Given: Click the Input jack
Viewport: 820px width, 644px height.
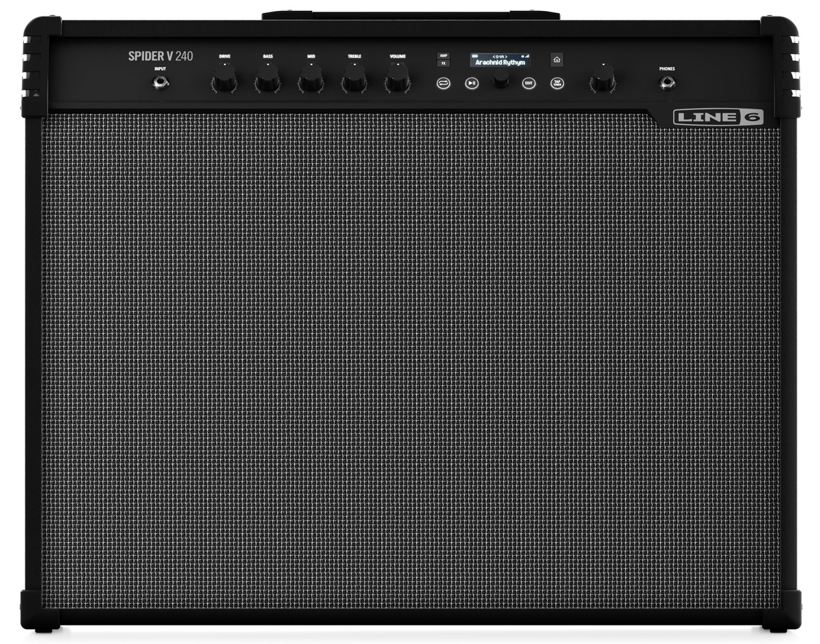Looking at the screenshot, I should pyautogui.click(x=161, y=83).
